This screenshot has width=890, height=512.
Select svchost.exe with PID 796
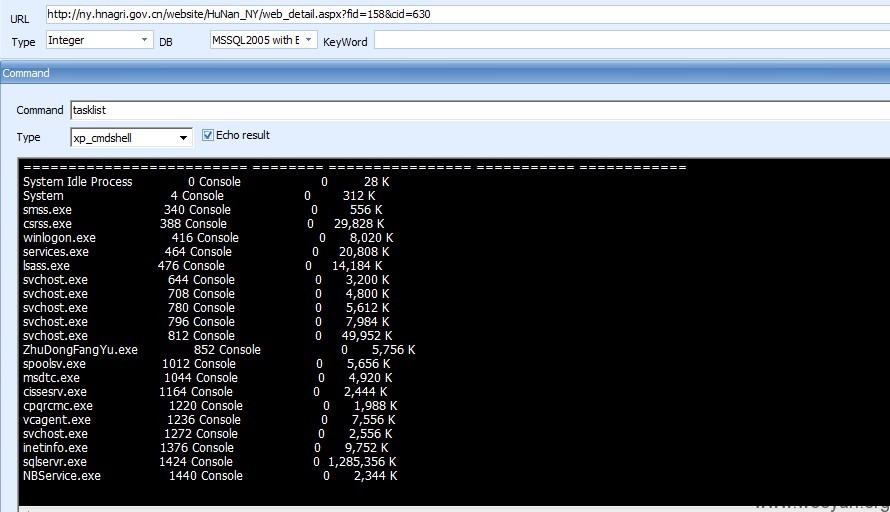pos(206,322)
